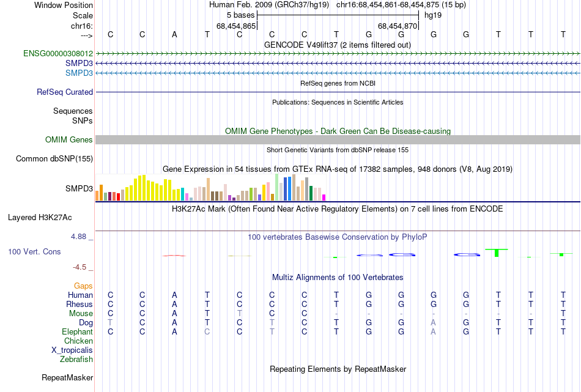
Task: Open the Common dbSNP(155) track label
Action: coord(54,158)
